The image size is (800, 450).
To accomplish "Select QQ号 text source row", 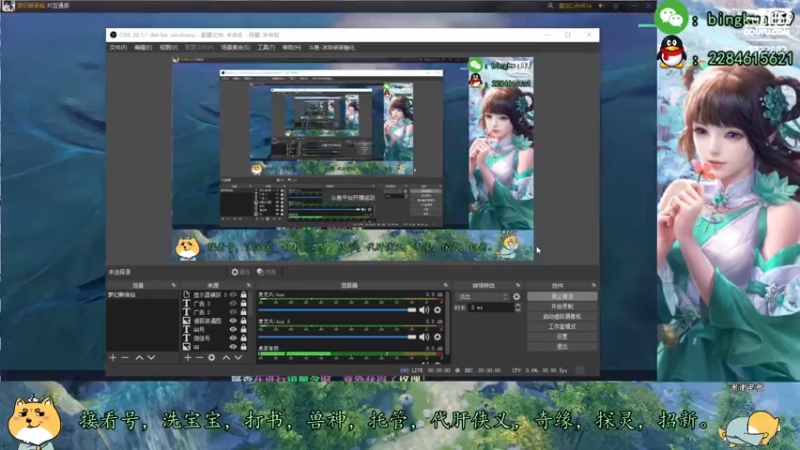I will pos(217,329).
